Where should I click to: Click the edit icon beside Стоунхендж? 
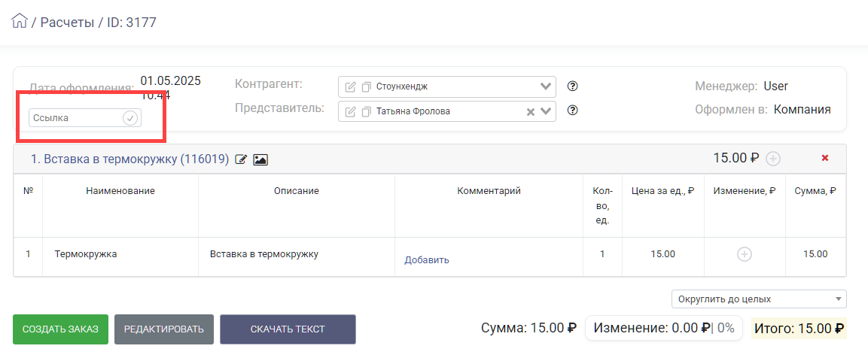(x=350, y=86)
